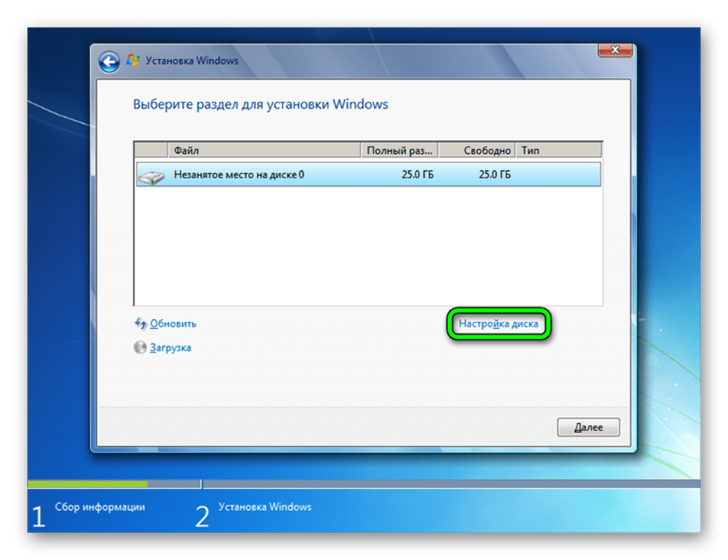Image resolution: width=728 pixels, height=560 pixels.
Task: Click the Загрузка driver link
Action: pos(170,348)
